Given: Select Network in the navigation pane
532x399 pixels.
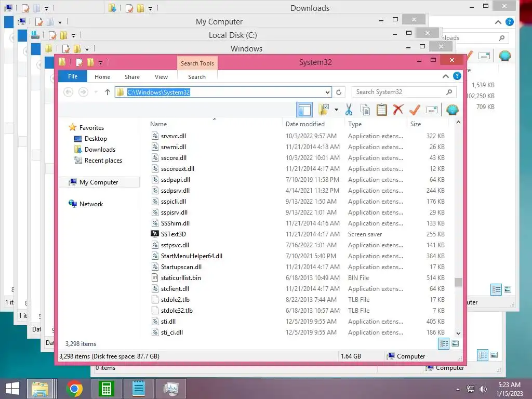Looking at the screenshot, I should pyautogui.click(x=91, y=204).
